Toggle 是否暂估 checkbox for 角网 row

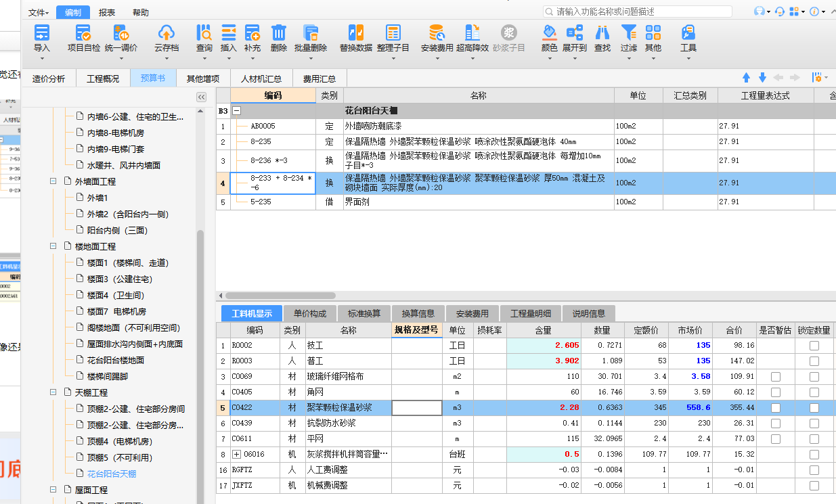776,392
